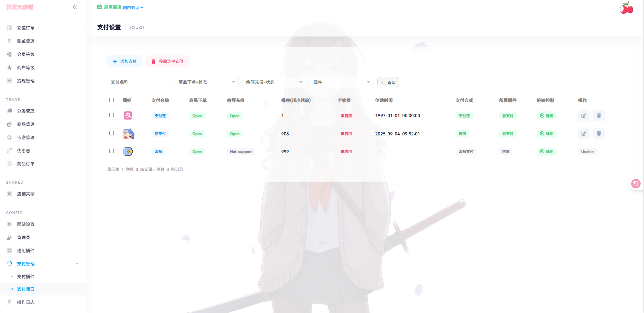Open 支付插件 in the sidebar
The image size is (644, 313).
click(x=26, y=277)
